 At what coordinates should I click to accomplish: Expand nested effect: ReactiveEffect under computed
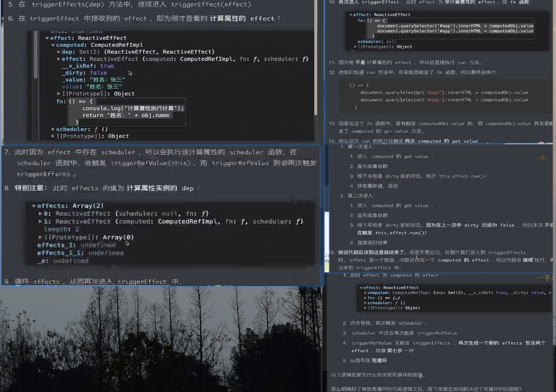(59, 59)
